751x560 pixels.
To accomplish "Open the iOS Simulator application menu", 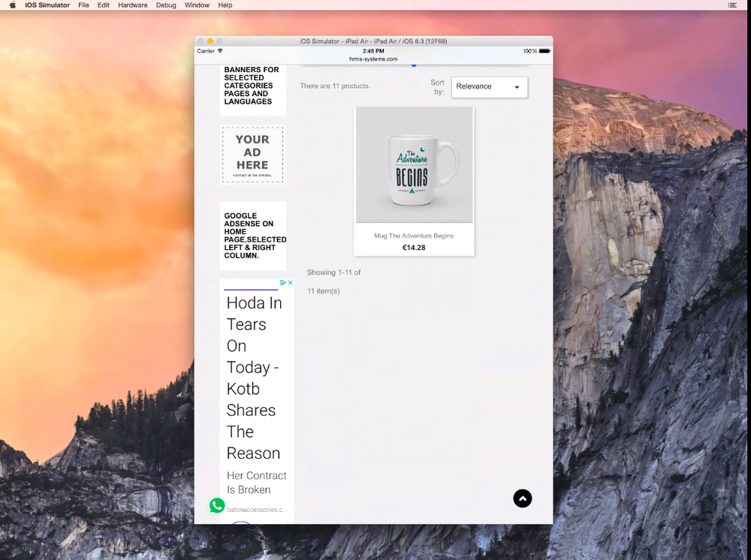I will [47, 5].
